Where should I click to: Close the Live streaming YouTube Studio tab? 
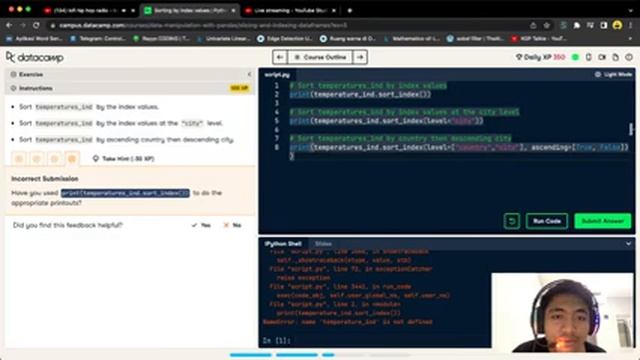(x=334, y=11)
